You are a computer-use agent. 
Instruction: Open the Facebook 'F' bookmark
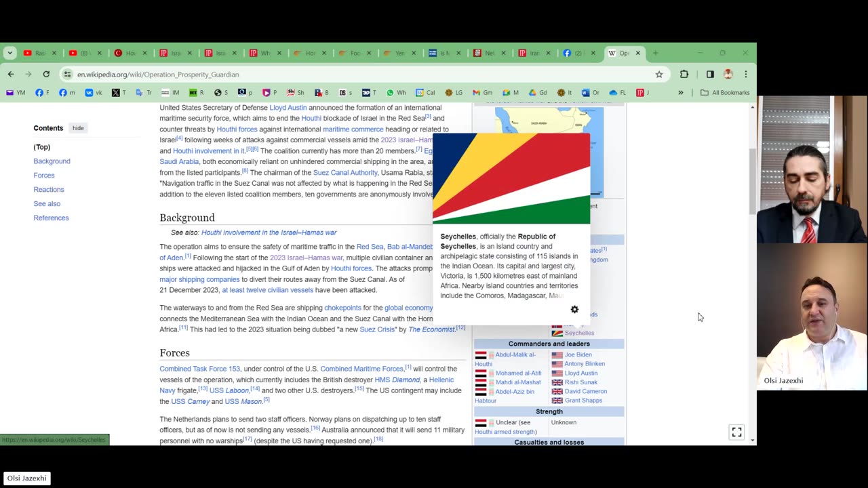(x=42, y=93)
